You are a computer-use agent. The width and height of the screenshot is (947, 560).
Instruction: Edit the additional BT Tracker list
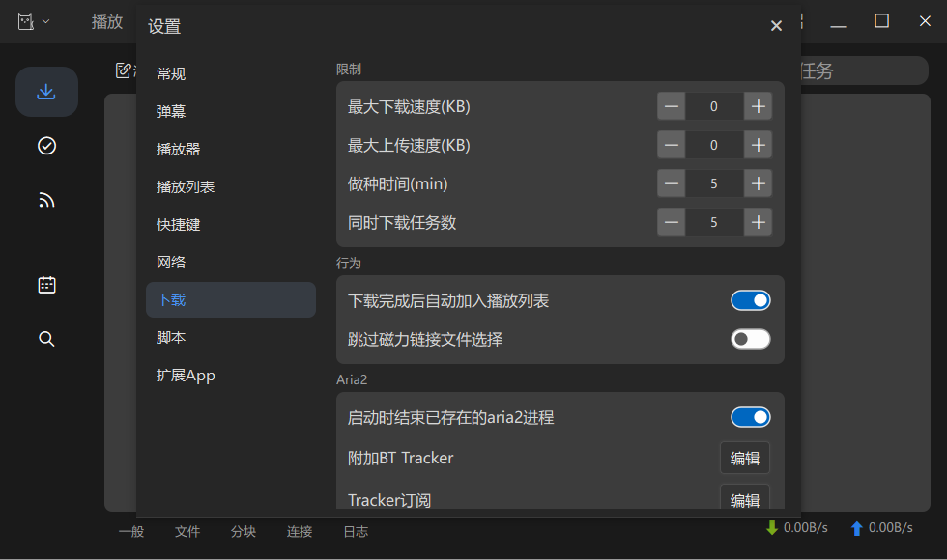745,458
